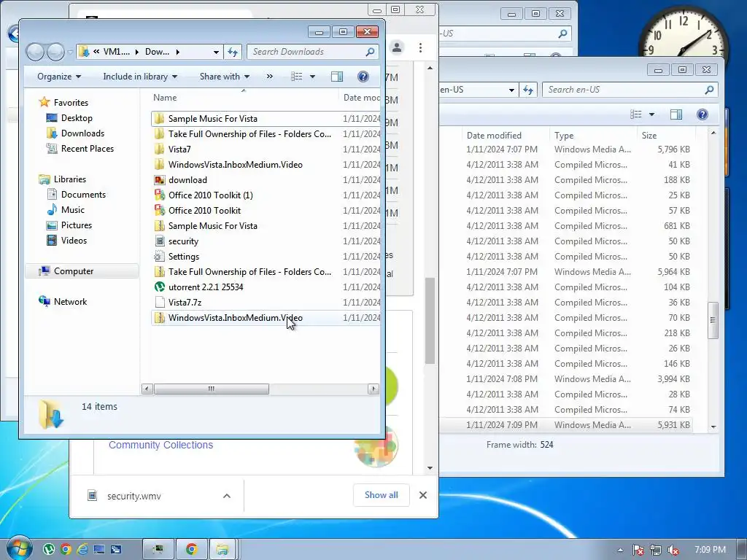Screen dimensions: 747x560
Task: Sort by Date modified in Downloads window
Action: 361,98
